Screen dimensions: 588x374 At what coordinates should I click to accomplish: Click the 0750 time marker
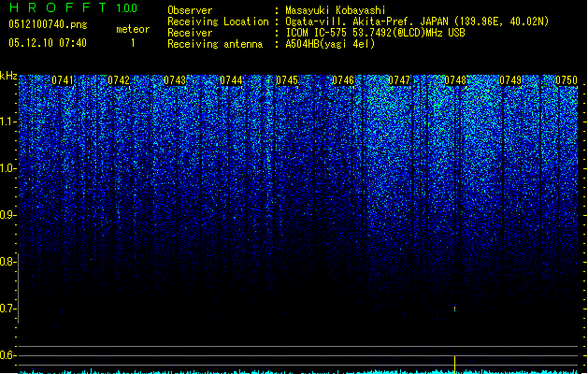[x=566, y=80]
